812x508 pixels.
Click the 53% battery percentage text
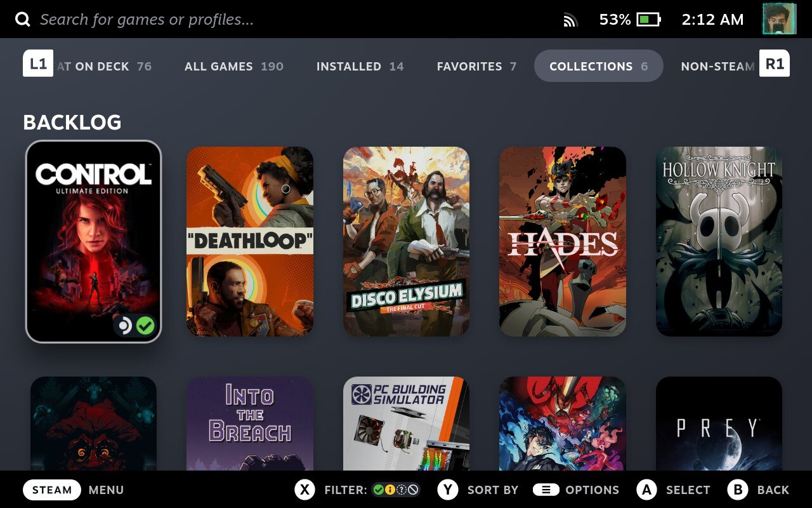click(615, 20)
